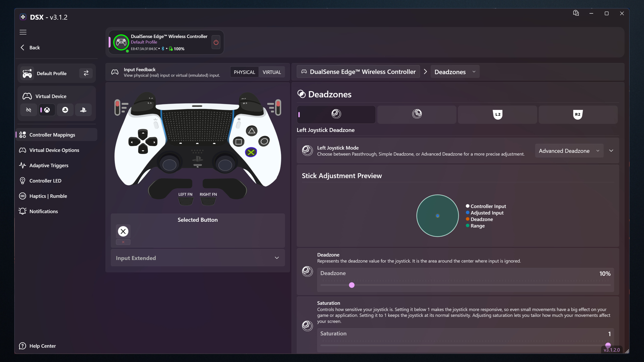Select DualShock 4 virtual device emulation
Viewport: 644px width, 362px height.
(65, 110)
